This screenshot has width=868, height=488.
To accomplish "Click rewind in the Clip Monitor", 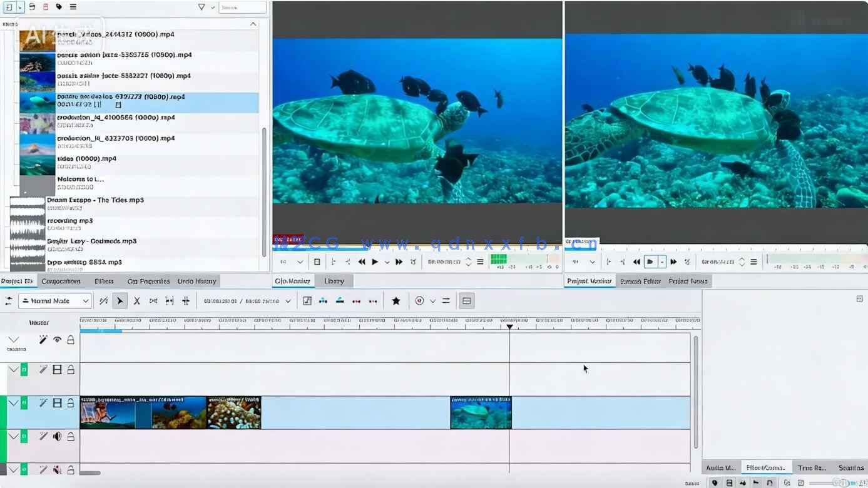I will point(362,262).
